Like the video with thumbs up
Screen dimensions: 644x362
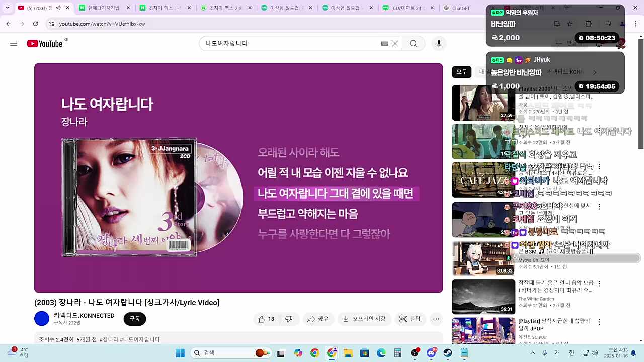point(266,319)
